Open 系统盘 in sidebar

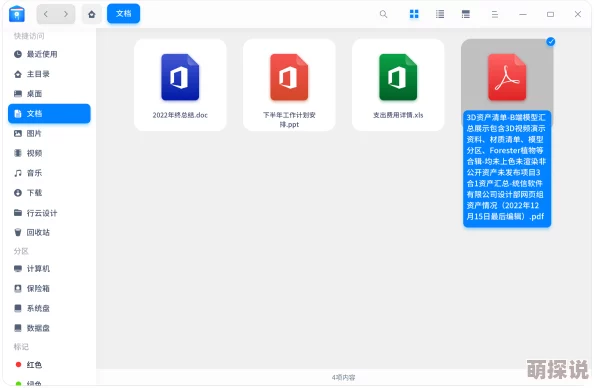click(x=49, y=308)
